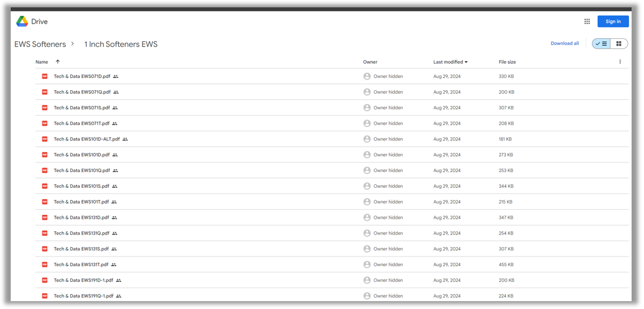Click the Owner column header
Screen dimensions: 644x309
pos(370,62)
